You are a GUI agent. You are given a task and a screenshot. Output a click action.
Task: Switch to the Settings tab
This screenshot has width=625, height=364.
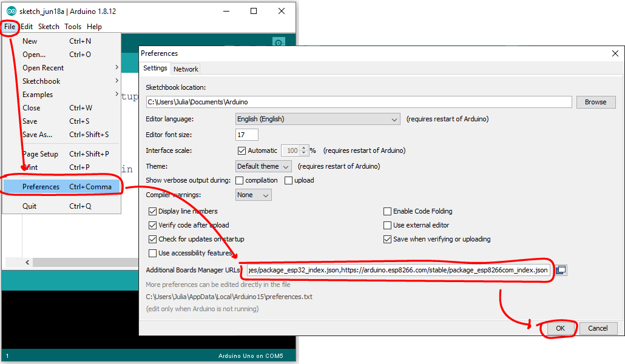[x=155, y=68]
